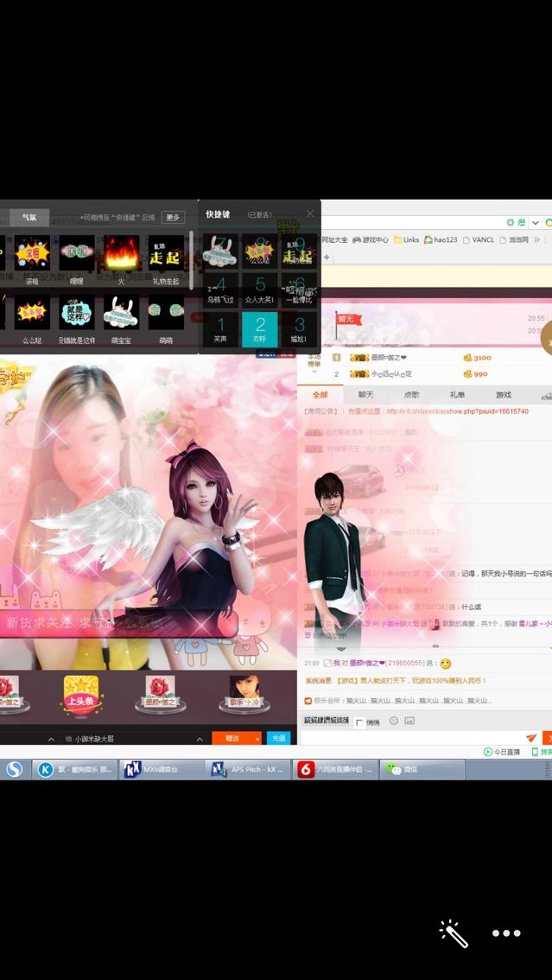Switch to the 礼单 tab
This screenshot has width=552, height=980.
457,395
